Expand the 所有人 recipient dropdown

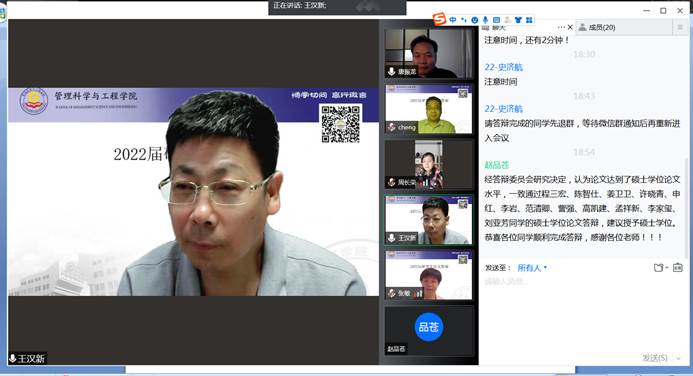(532, 268)
